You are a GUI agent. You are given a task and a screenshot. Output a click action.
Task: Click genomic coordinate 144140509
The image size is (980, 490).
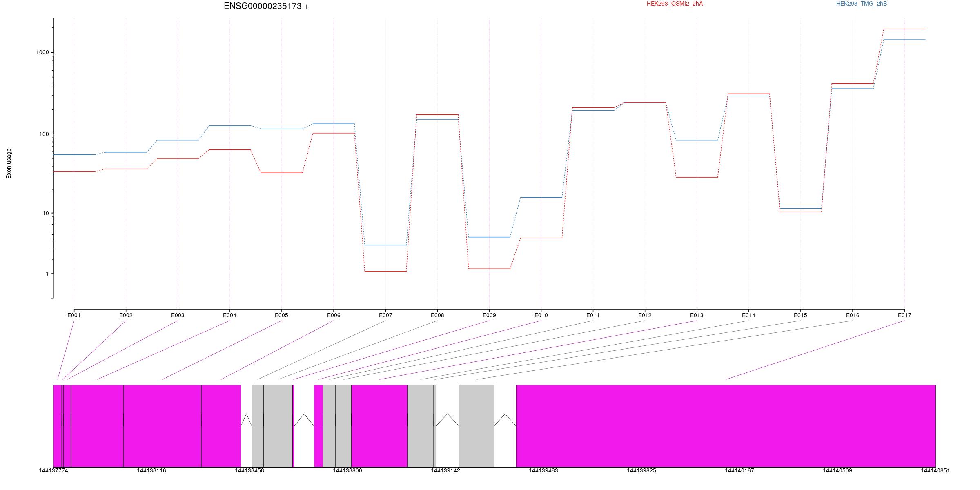[x=837, y=471]
